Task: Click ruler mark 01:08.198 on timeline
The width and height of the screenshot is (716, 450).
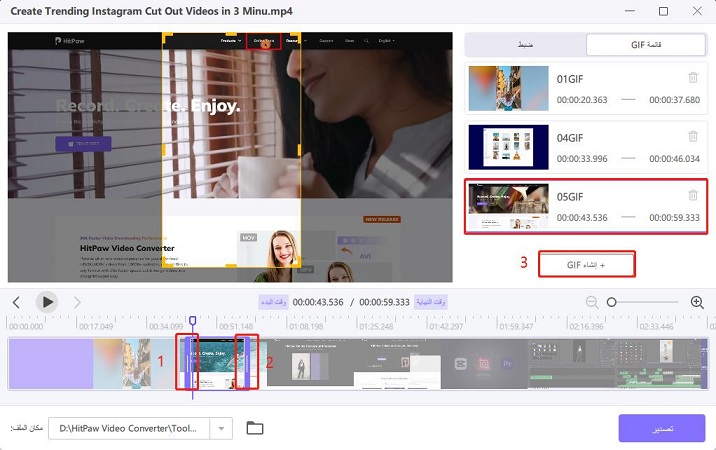Action: [306, 327]
